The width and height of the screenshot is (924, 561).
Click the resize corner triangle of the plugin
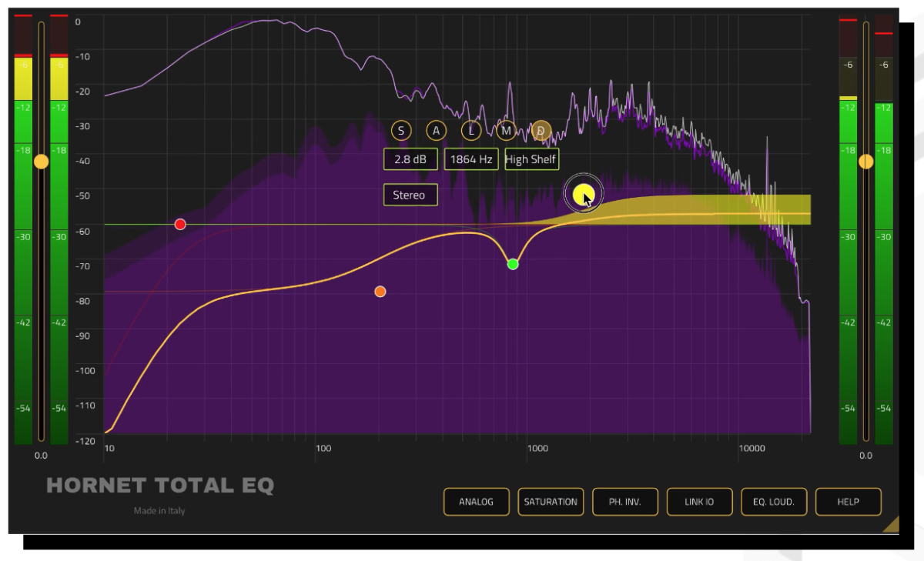pyautogui.click(x=890, y=523)
